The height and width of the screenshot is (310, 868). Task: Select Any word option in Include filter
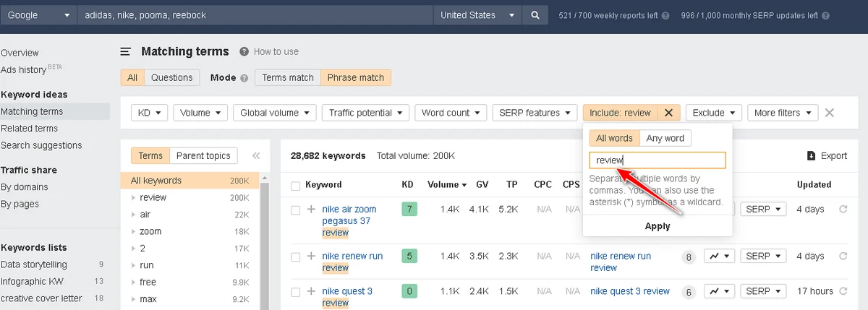click(x=665, y=138)
